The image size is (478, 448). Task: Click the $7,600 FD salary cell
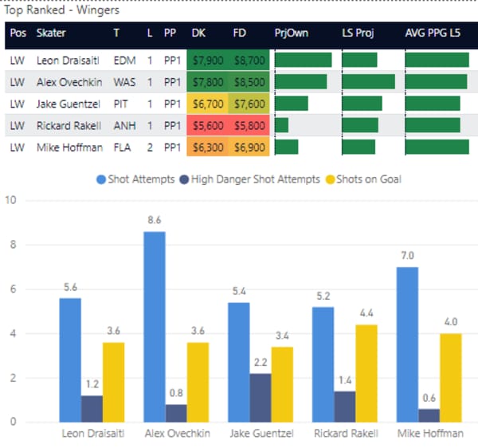[x=249, y=104]
